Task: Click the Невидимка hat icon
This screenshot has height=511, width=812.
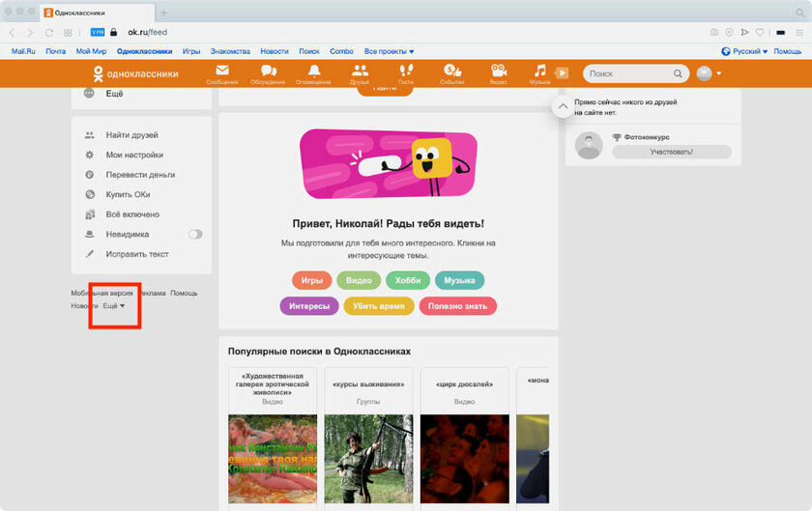Action: (90, 234)
